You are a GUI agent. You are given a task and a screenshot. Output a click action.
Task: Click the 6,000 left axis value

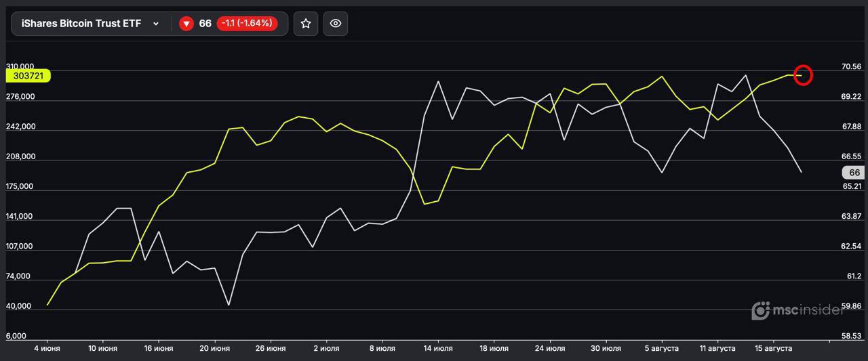click(16, 336)
